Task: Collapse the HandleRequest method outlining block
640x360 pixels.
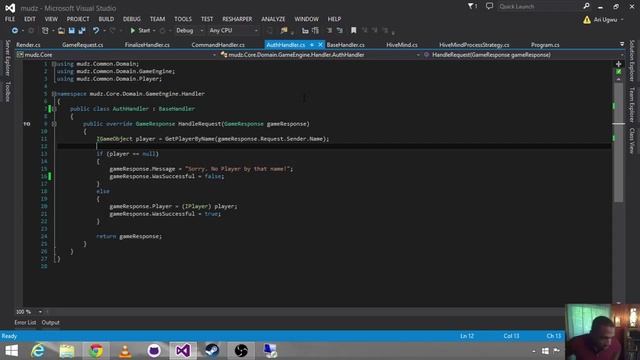Action: (54, 124)
